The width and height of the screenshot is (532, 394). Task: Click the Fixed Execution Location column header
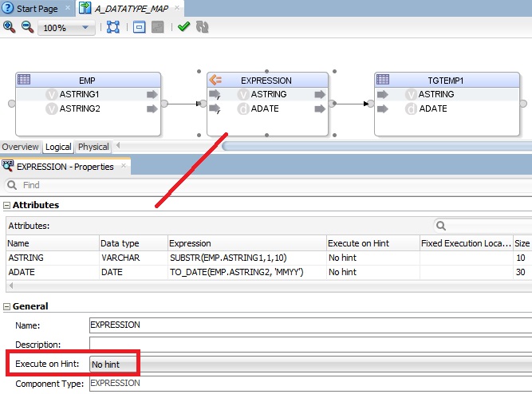click(466, 243)
